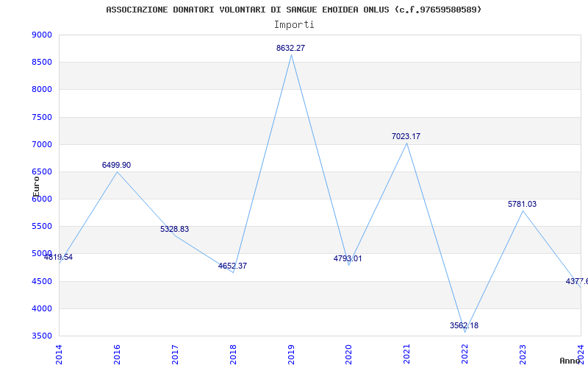The image size is (588, 368).
Task: Click the x-axis year 2021
Action: pyautogui.click(x=406, y=354)
